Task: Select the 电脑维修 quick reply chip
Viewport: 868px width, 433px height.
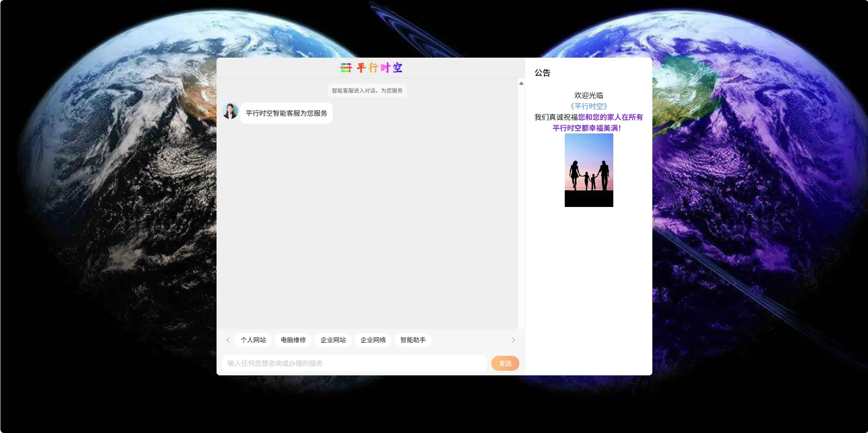Action: [x=293, y=340]
